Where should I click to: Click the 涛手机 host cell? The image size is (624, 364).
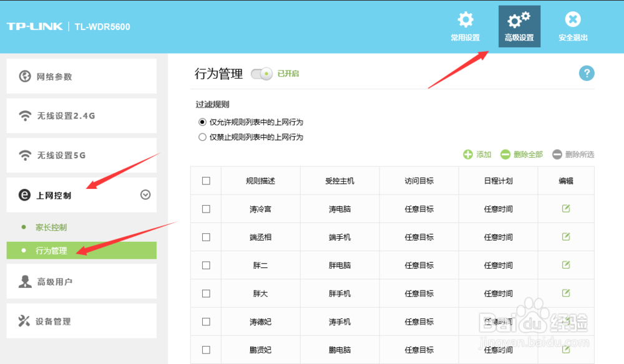tap(339, 322)
